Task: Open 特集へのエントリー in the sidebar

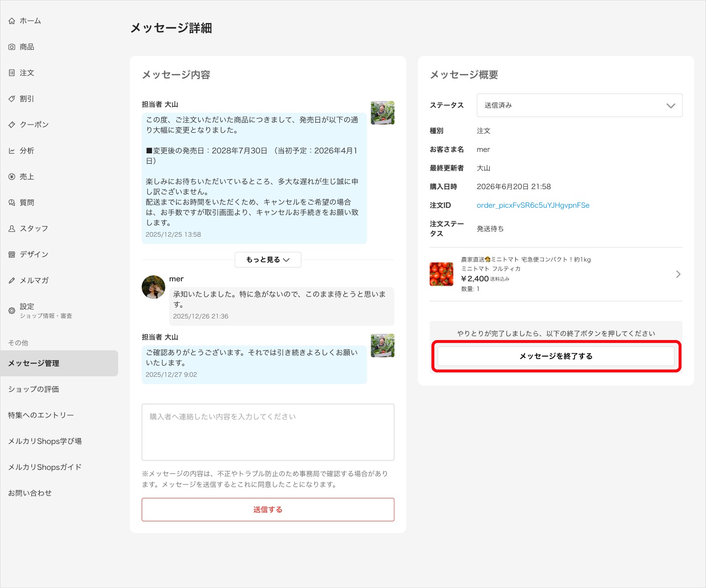Action: click(41, 416)
